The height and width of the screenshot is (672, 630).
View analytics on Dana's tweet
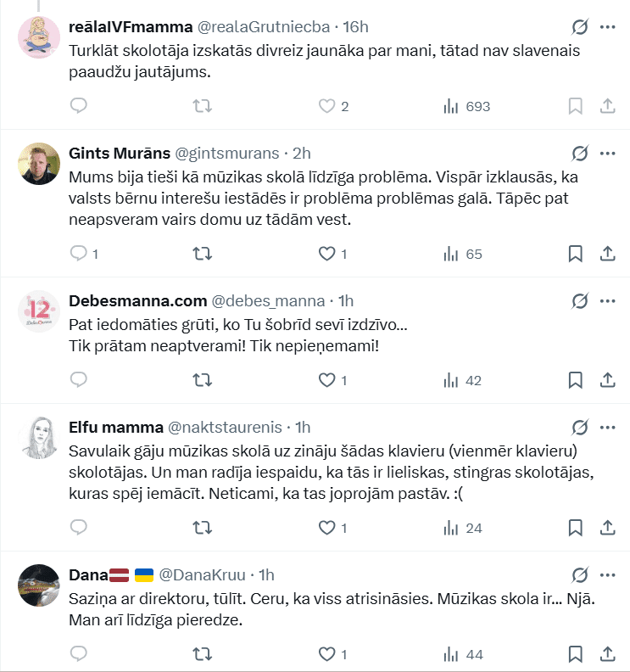(x=463, y=654)
